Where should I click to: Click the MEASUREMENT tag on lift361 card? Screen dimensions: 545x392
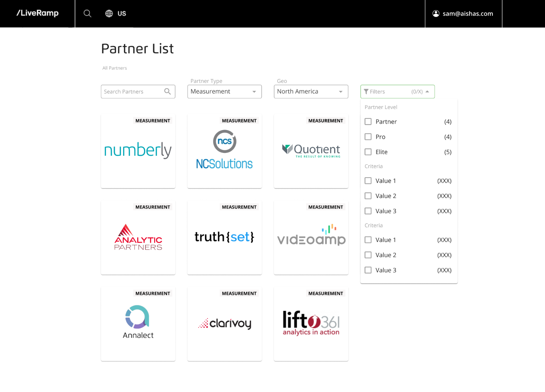click(326, 293)
